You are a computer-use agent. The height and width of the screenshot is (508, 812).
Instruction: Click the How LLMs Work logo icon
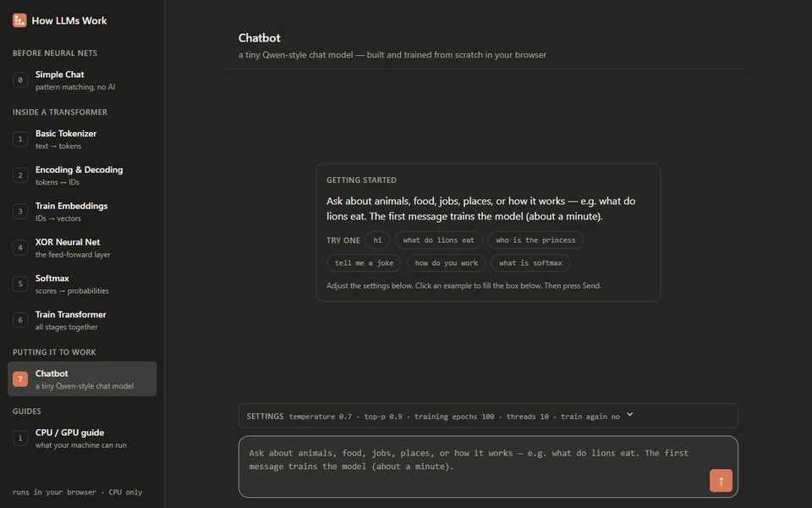(x=19, y=20)
